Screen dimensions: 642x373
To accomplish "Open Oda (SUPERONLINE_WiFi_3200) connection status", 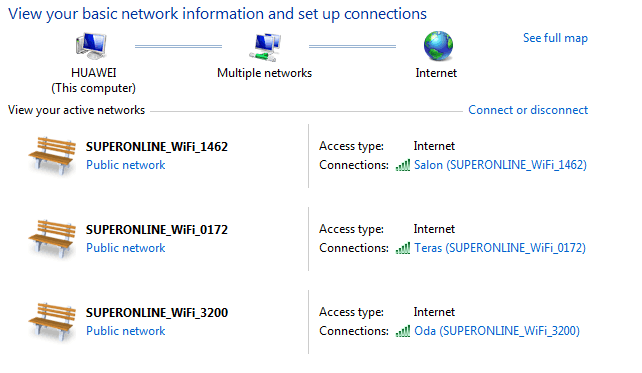I will pyautogui.click(x=497, y=331).
